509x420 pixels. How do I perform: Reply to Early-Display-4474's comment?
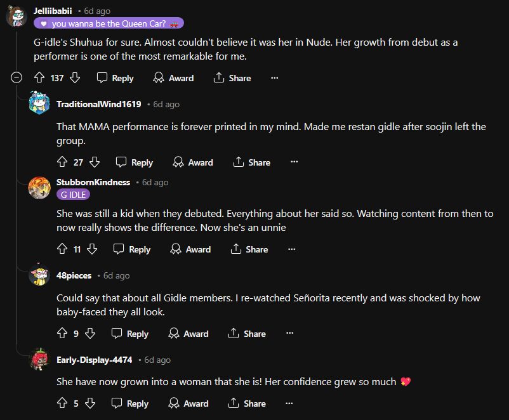[129, 404]
